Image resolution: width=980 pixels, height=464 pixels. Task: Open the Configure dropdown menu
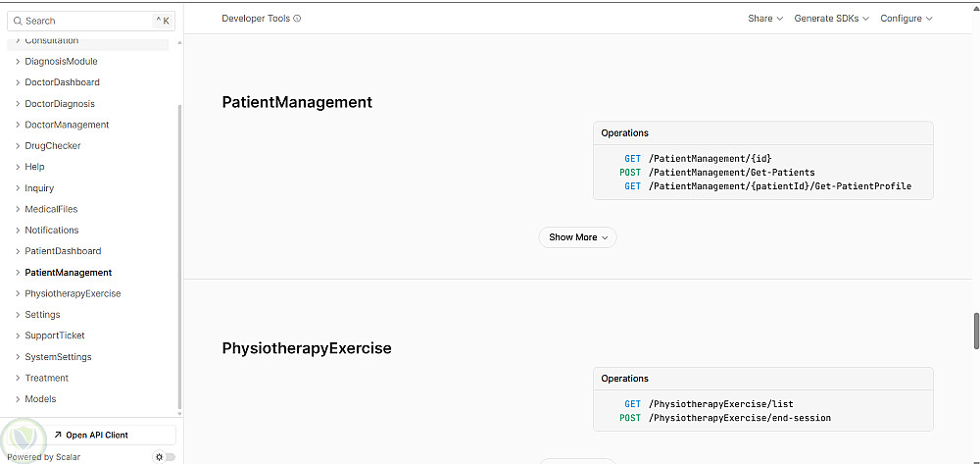[x=906, y=19]
